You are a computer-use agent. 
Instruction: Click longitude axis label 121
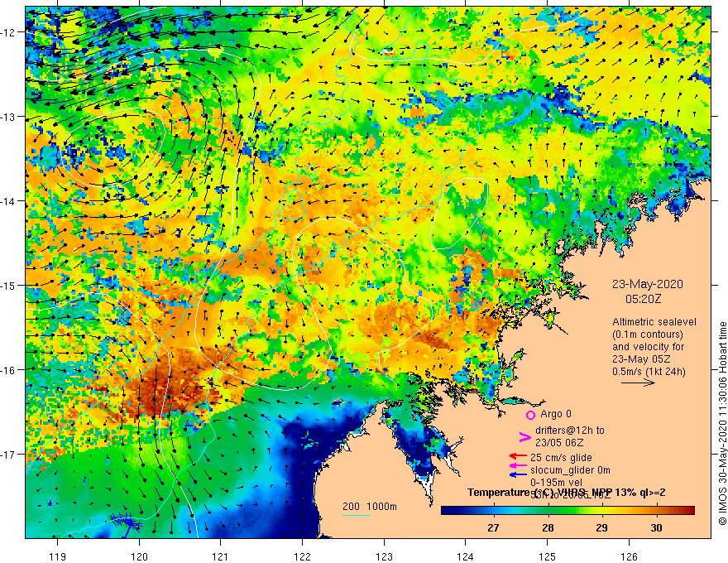click(221, 556)
